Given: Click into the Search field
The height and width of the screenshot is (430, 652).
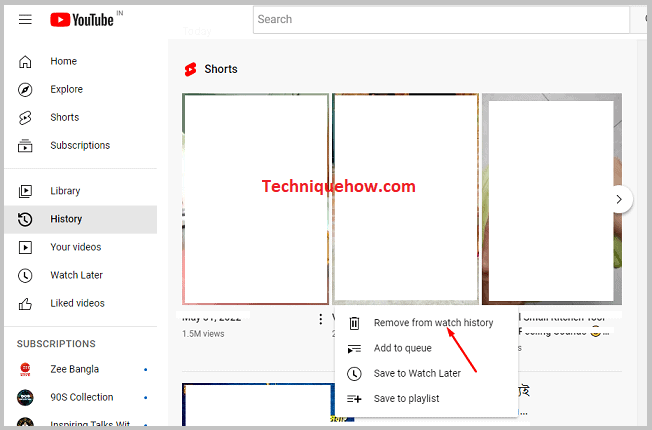Looking at the screenshot, I should point(441,19).
